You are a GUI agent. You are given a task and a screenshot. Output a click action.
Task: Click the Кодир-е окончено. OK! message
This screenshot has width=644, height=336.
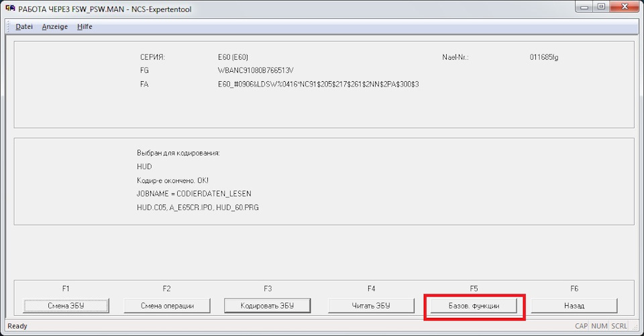pos(172,180)
